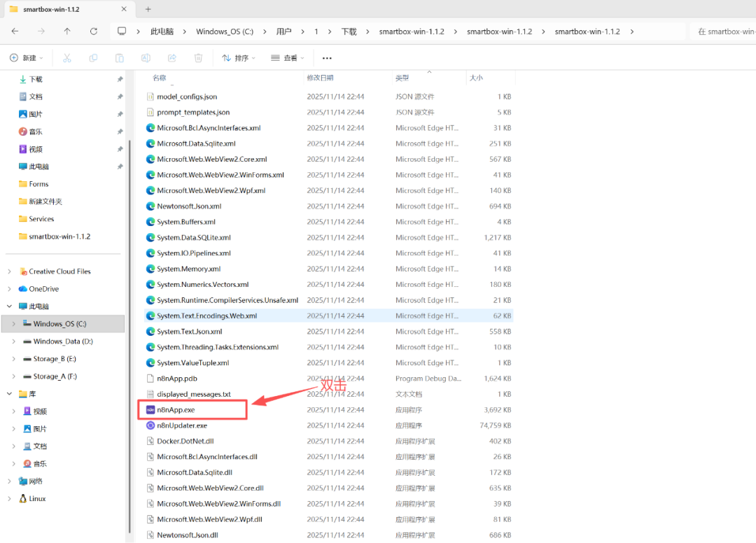The image size is (756, 543).
Task: Click the Forward navigation arrow
Action: [x=41, y=31]
